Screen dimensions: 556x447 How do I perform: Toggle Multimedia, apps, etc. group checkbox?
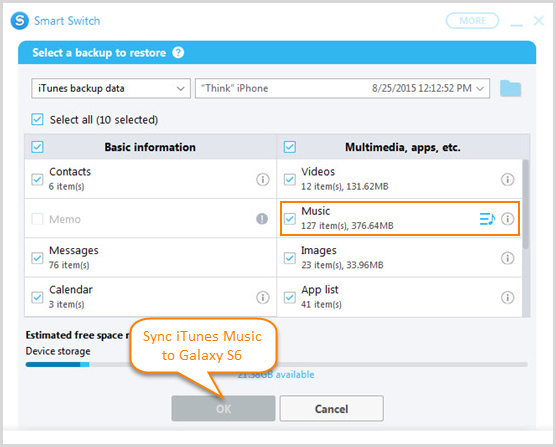pyautogui.click(x=290, y=147)
